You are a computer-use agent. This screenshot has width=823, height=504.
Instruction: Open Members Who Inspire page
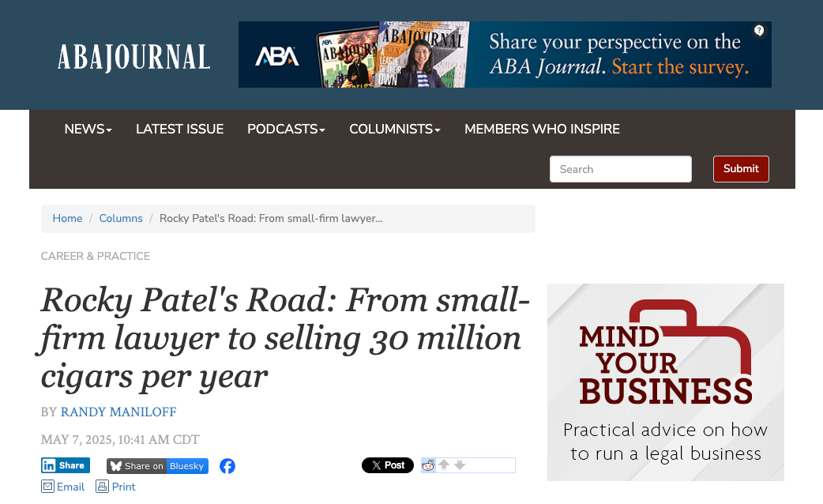[x=542, y=129]
